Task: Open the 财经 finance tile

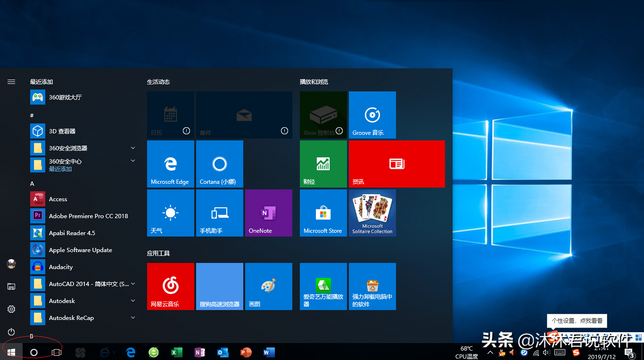Action: [323, 164]
